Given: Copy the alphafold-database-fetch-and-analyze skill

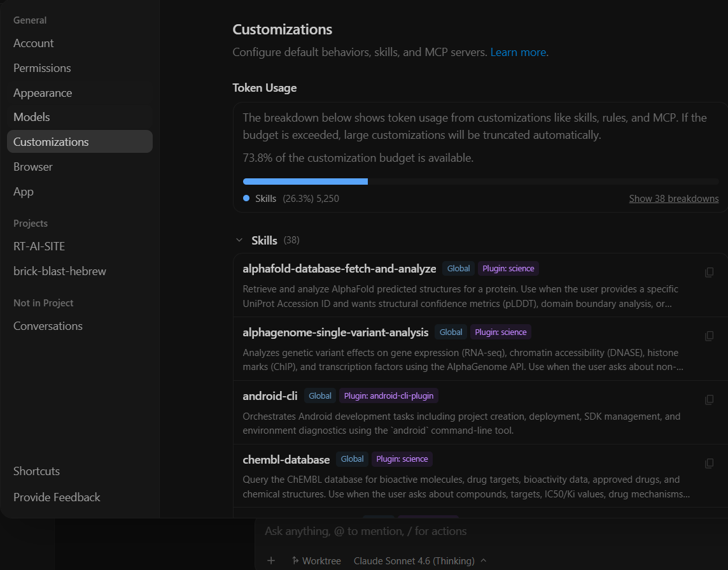Looking at the screenshot, I should [709, 272].
